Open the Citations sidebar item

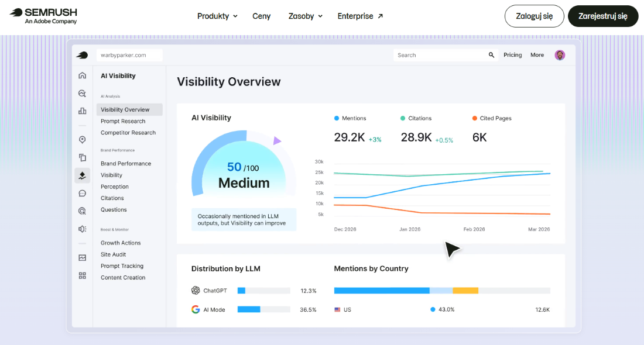112,198
